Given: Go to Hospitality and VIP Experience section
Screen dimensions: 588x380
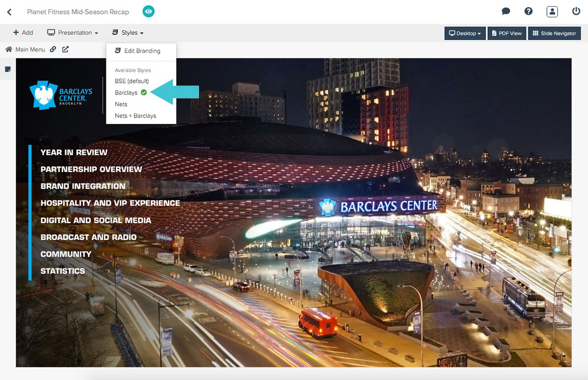Looking at the screenshot, I should coord(110,203).
